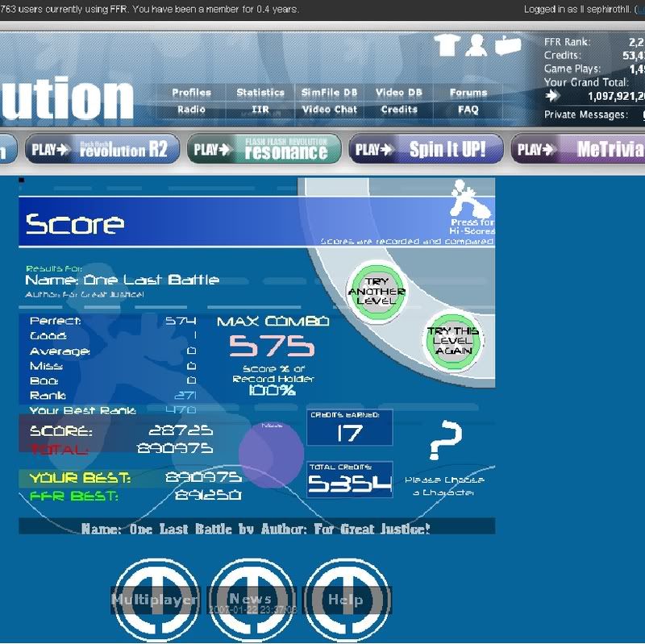Click the Grand Total arrow icon

point(552,95)
